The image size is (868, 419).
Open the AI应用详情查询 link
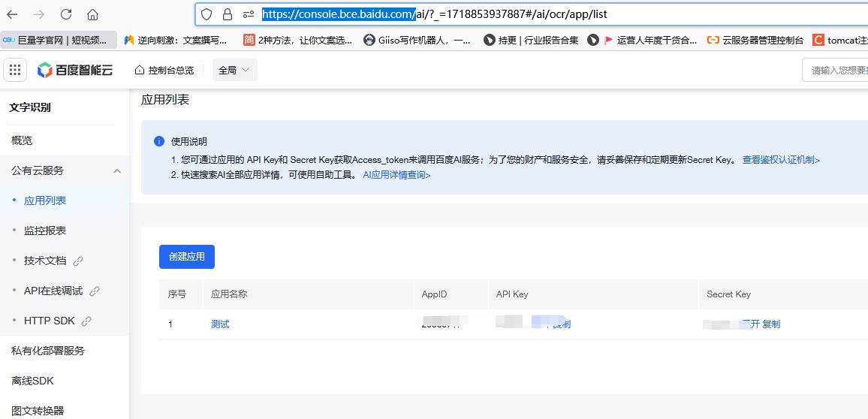coord(396,175)
